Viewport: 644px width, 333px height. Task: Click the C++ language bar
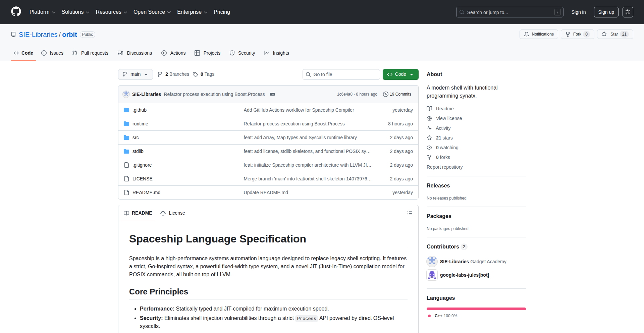point(476,309)
